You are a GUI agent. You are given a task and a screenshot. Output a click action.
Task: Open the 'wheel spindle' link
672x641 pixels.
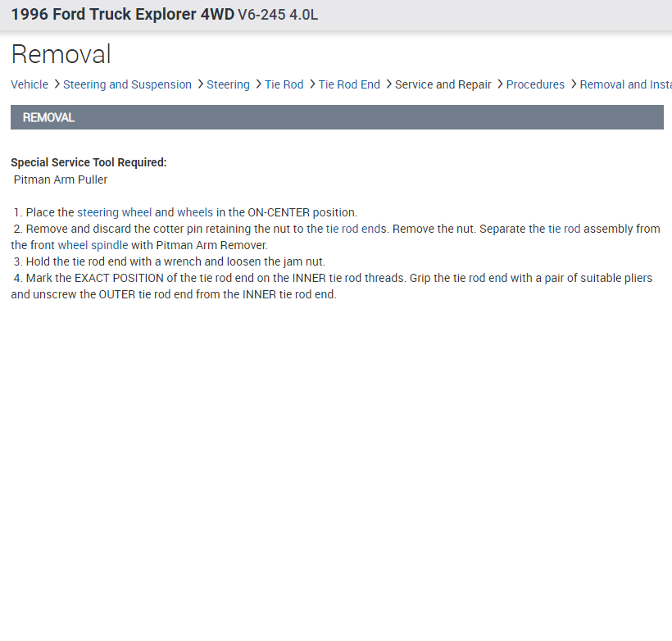click(93, 245)
